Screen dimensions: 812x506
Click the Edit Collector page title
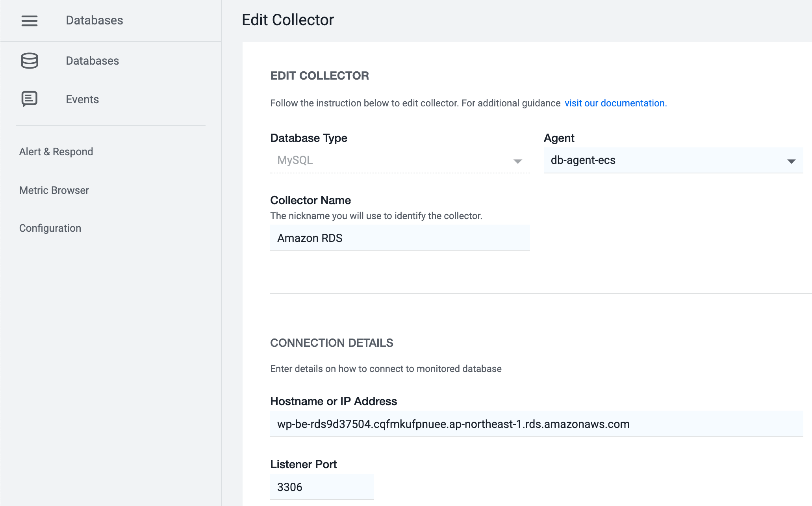tap(288, 19)
